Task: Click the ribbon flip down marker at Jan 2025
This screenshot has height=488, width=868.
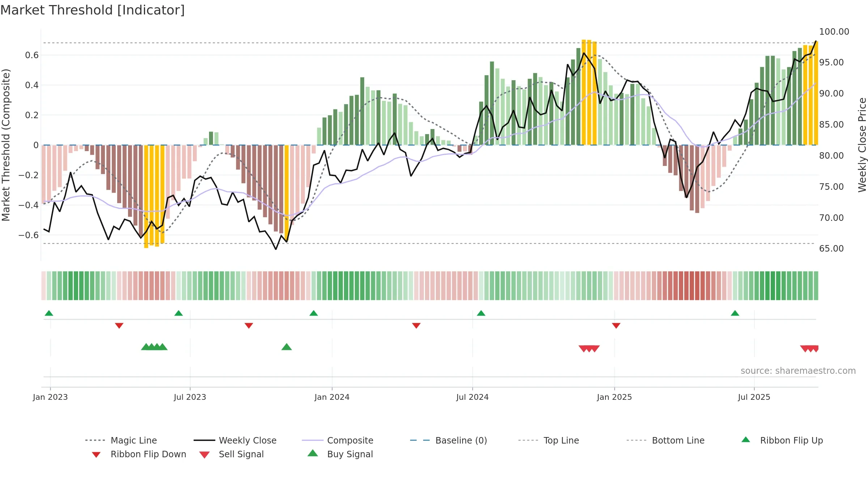Action: coord(616,325)
